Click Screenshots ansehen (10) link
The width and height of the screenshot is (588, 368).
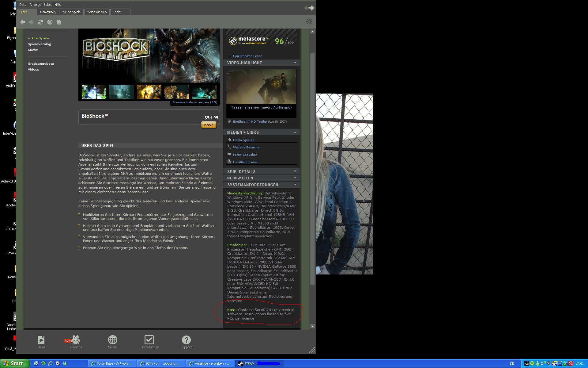click(x=194, y=102)
